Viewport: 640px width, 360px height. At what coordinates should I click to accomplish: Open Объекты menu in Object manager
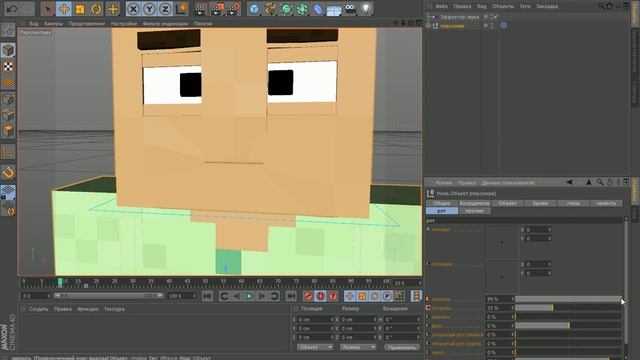(x=503, y=6)
